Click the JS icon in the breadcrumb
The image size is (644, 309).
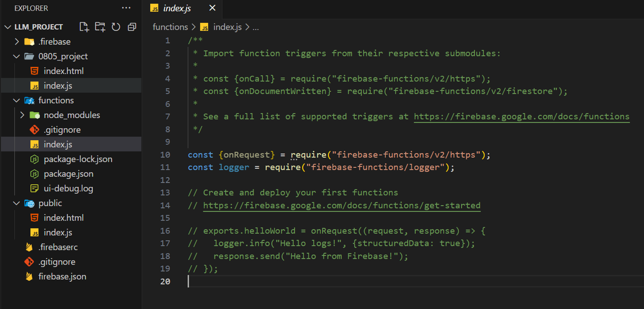pyautogui.click(x=204, y=27)
